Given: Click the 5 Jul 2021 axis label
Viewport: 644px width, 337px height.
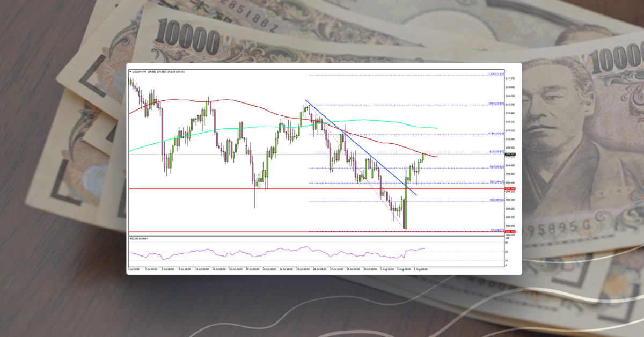Looking at the screenshot, I should click(x=133, y=269).
